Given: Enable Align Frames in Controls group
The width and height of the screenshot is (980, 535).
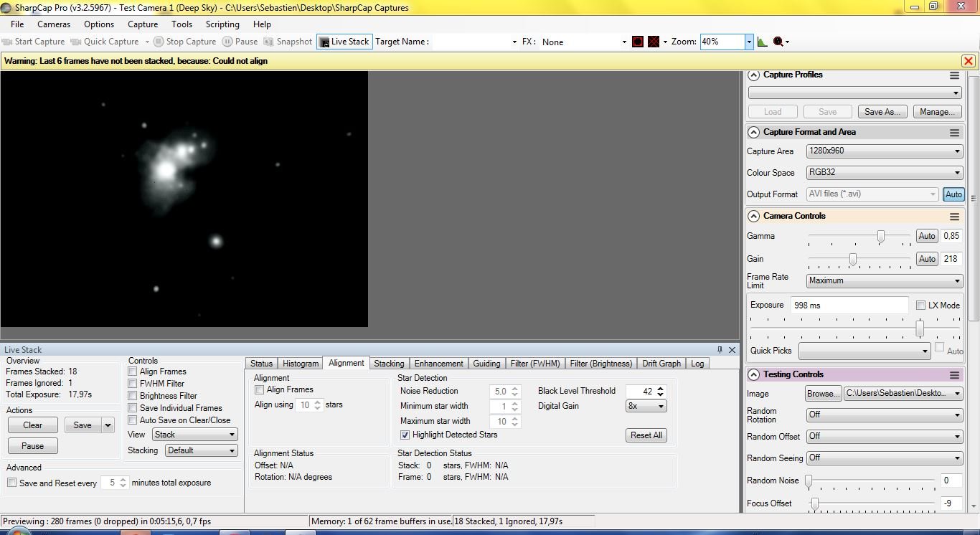Looking at the screenshot, I should tap(133, 371).
